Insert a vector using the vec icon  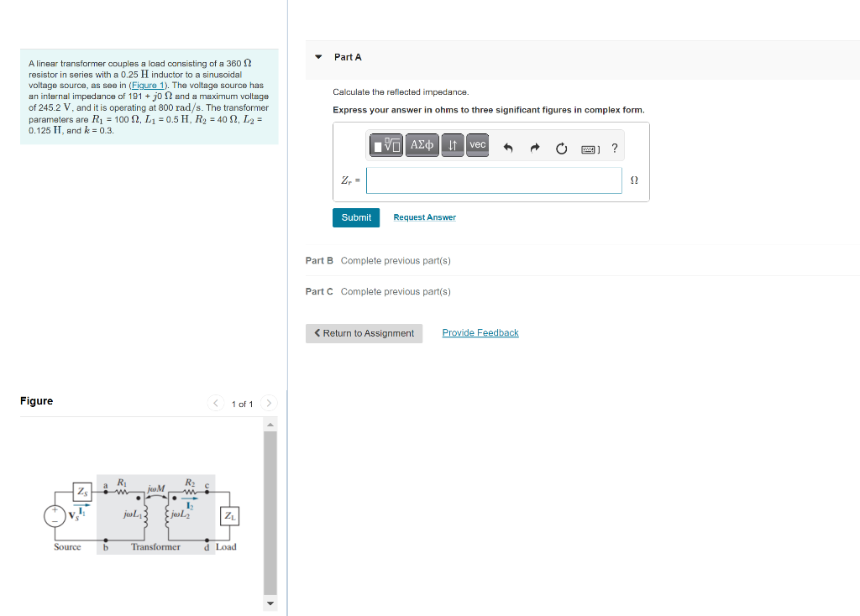pos(476,144)
